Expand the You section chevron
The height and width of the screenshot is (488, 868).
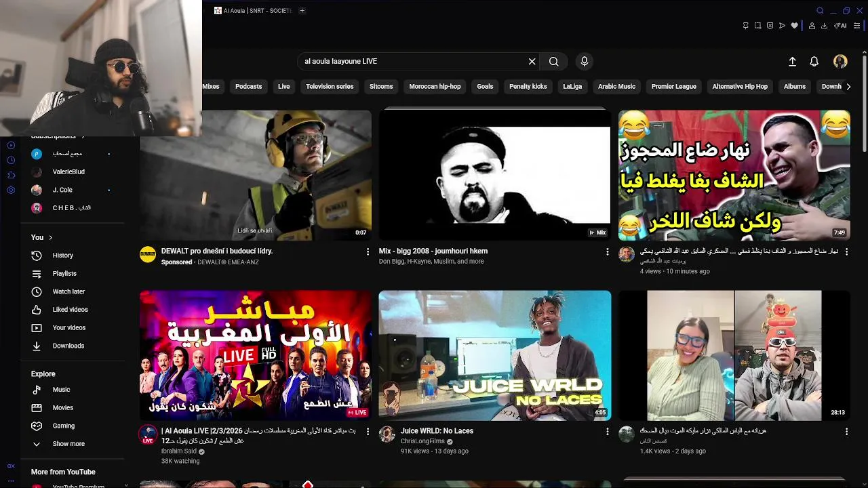(x=50, y=238)
